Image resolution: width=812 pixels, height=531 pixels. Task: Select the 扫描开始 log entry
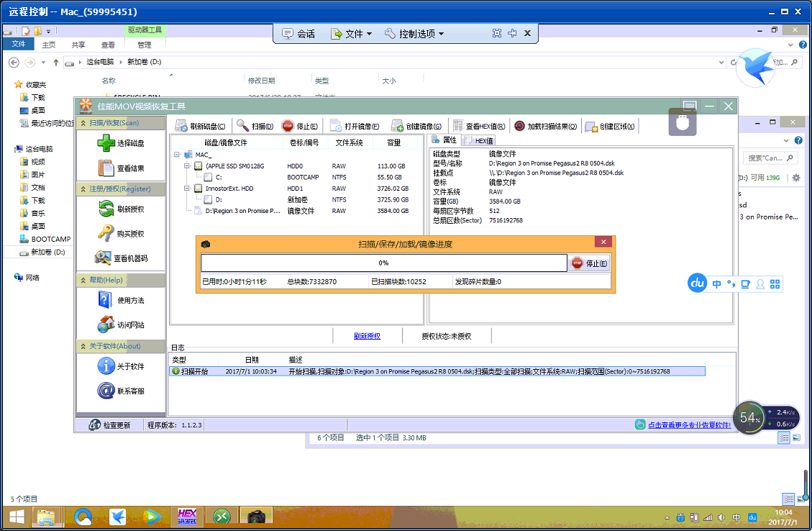[437, 371]
